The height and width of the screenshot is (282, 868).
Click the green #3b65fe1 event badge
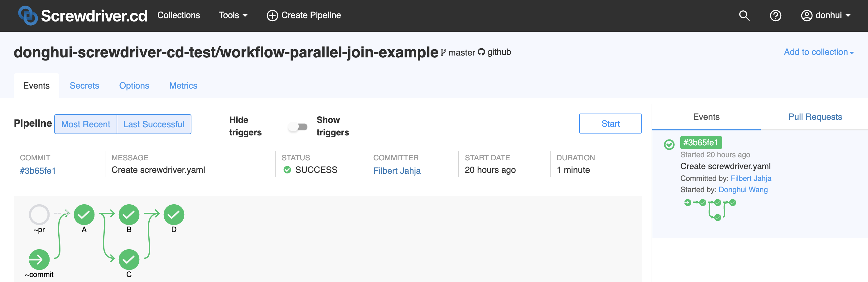pyautogui.click(x=701, y=142)
